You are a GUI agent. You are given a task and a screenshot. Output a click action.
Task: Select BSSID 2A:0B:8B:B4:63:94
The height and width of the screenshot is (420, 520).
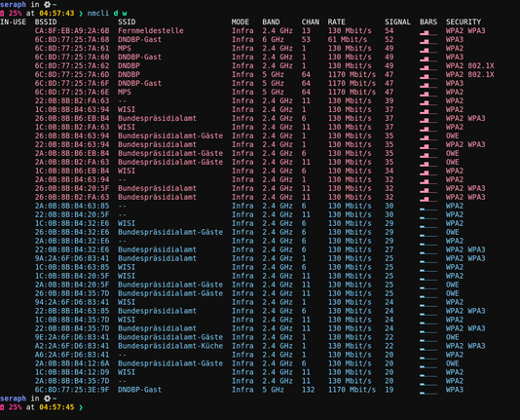click(x=72, y=179)
